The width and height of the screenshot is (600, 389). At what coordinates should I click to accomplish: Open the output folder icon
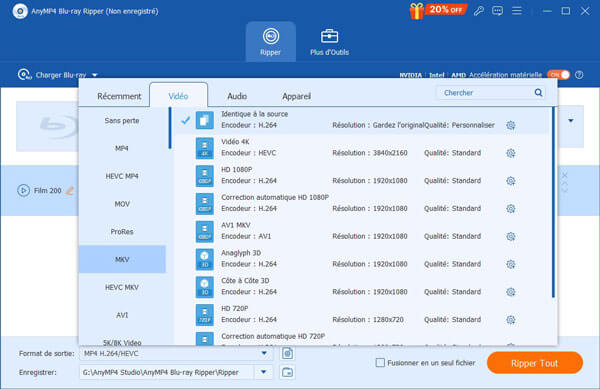coord(287,372)
